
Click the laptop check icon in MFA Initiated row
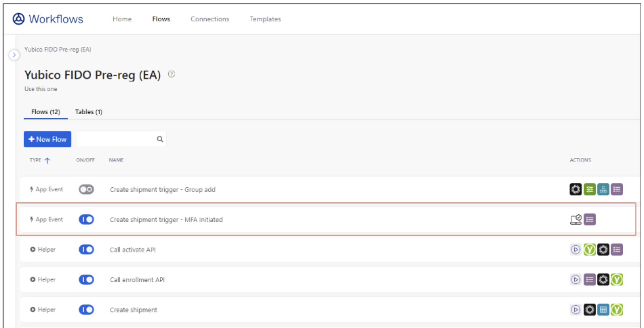(576, 219)
